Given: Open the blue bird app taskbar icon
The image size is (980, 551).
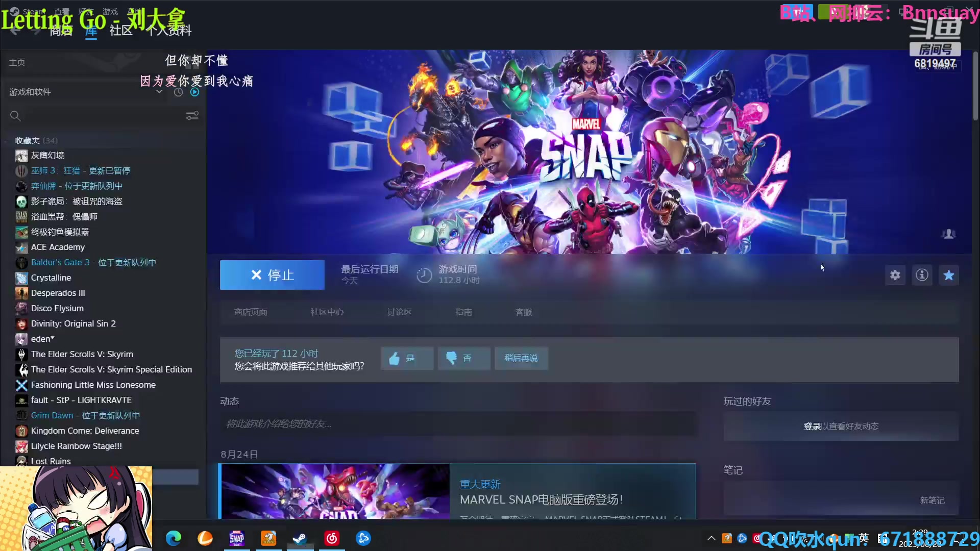Looking at the screenshot, I should point(363,538).
